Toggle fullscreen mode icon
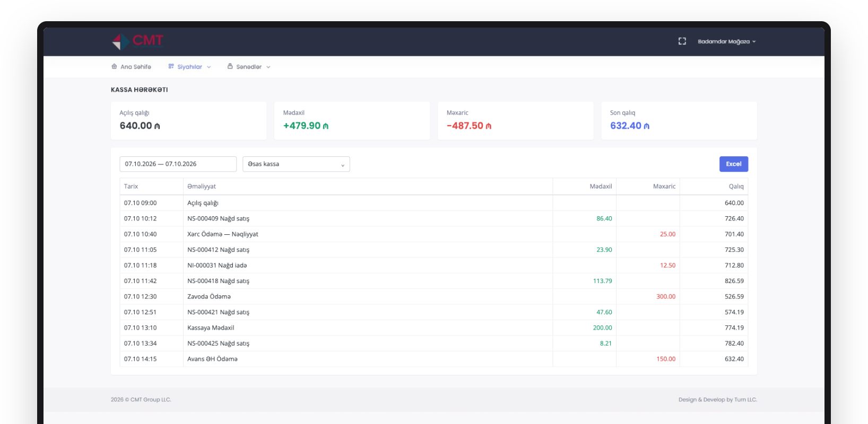 [682, 41]
